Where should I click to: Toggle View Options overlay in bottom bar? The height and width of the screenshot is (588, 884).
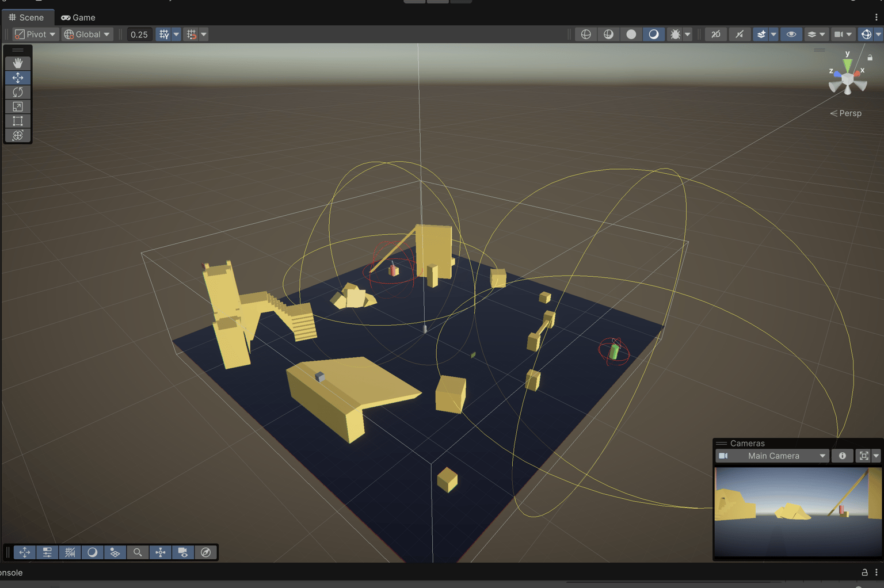click(115, 552)
